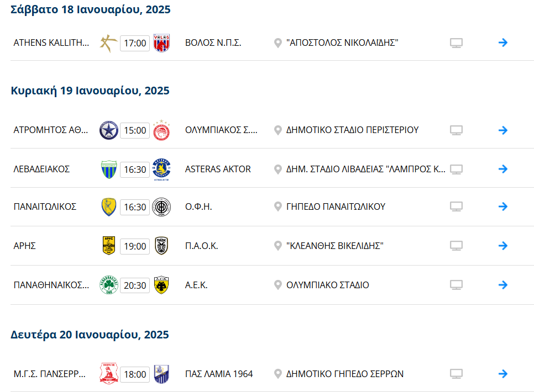The image size is (534, 392).
Task: Click location pin for ΓΗΠΕΔΟ ΠΑΝΑΙΤΩΛΙΚΟΥ
Action: 278,206
